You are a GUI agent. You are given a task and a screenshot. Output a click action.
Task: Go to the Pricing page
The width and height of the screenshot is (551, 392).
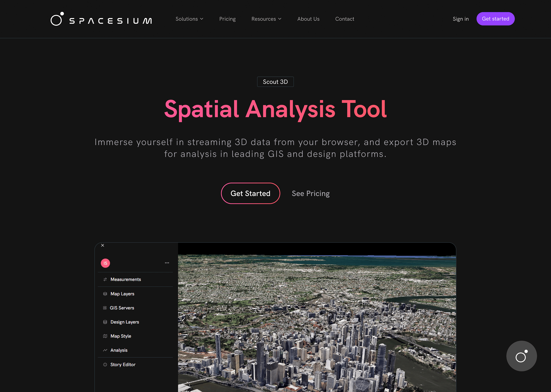tap(227, 19)
